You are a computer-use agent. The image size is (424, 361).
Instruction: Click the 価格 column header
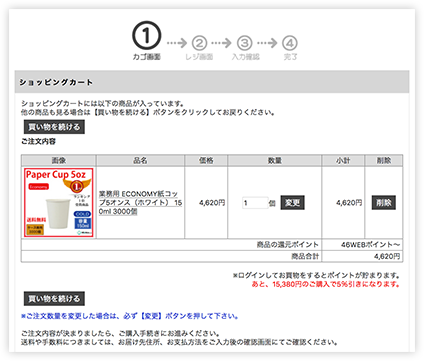coord(206,161)
